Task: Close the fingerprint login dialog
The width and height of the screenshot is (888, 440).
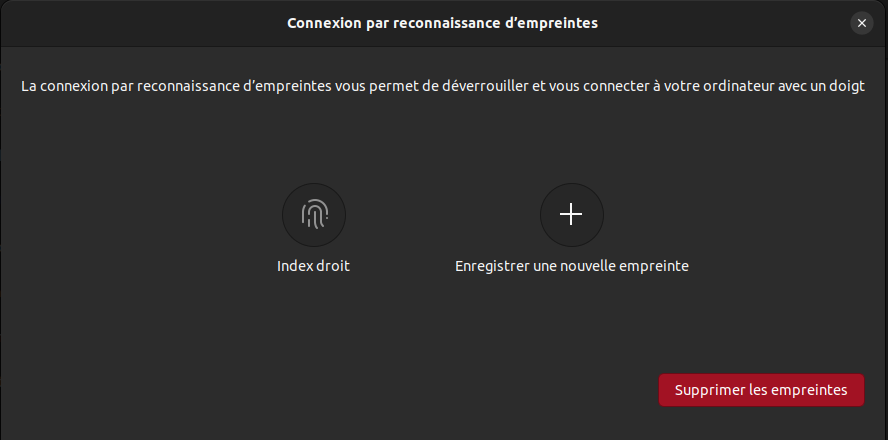Action: [x=861, y=23]
